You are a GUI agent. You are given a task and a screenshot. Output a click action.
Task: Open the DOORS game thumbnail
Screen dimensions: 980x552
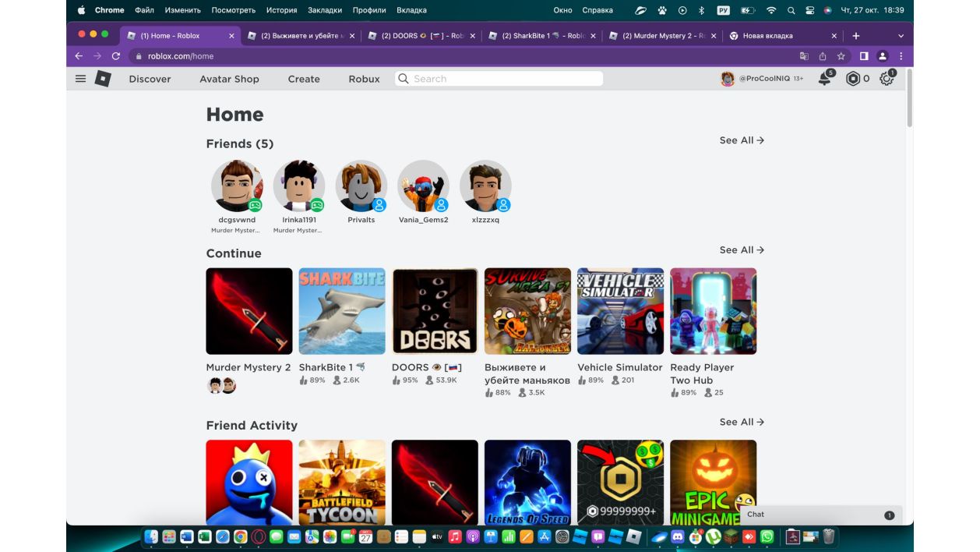tap(435, 311)
